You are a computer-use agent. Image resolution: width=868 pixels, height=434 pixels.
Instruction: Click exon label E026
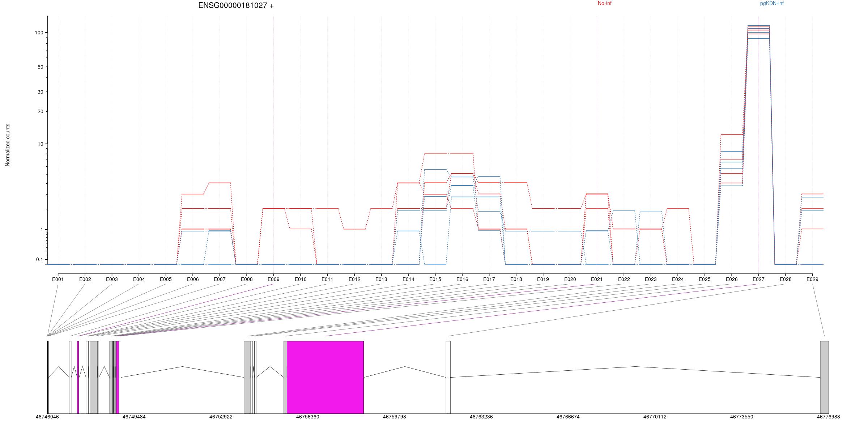click(x=732, y=279)
